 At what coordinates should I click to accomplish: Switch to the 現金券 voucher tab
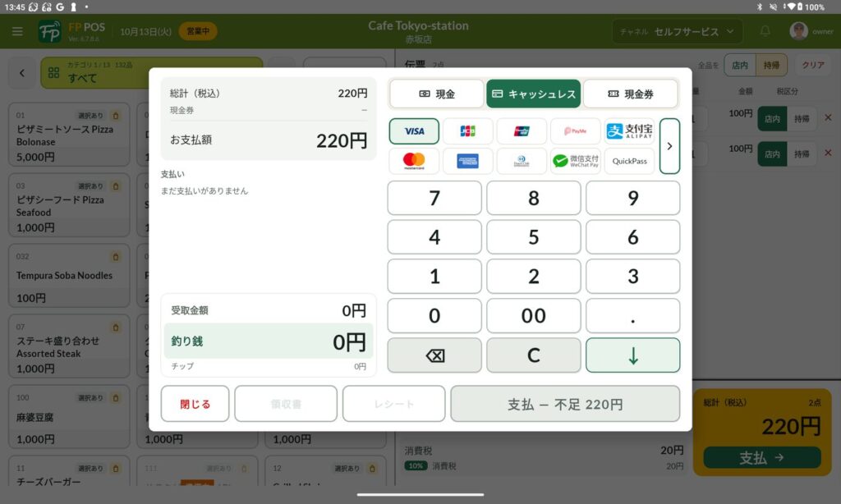(630, 94)
